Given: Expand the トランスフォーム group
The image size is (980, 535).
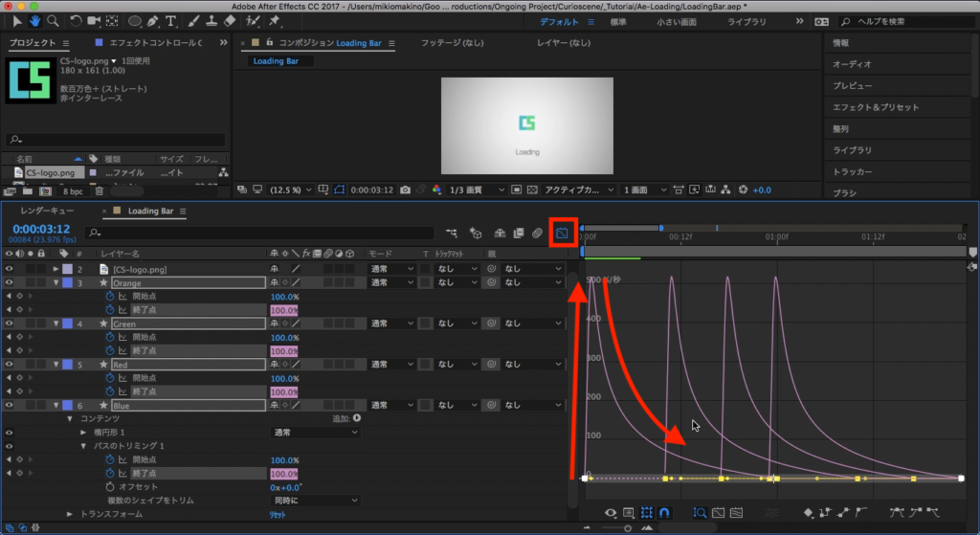Looking at the screenshot, I should 70,514.
